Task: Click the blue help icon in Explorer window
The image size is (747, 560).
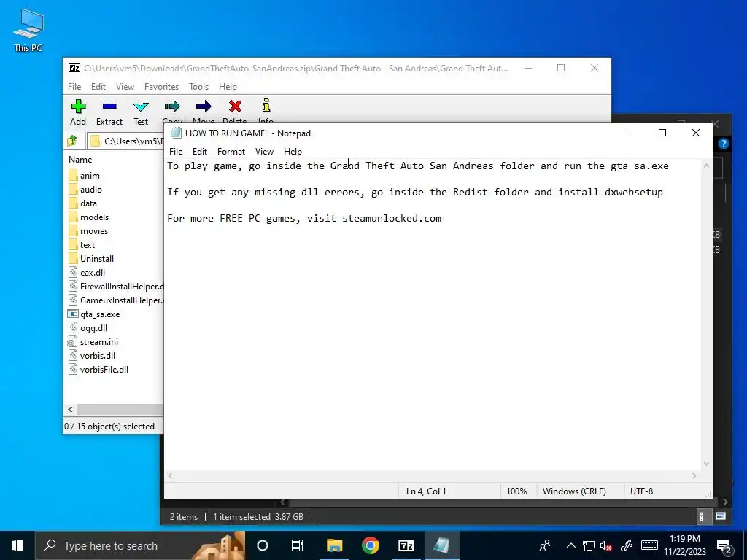Action: (x=723, y=144)
